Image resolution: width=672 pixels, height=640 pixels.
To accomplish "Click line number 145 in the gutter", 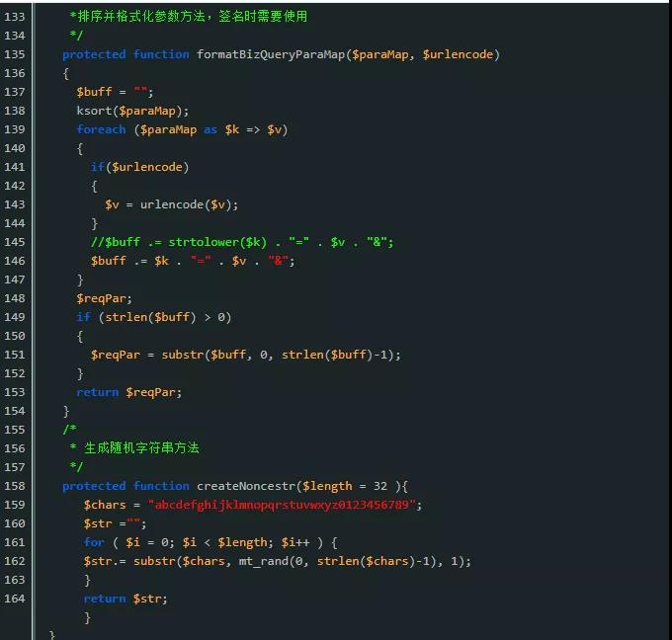I will click(15, 242).
